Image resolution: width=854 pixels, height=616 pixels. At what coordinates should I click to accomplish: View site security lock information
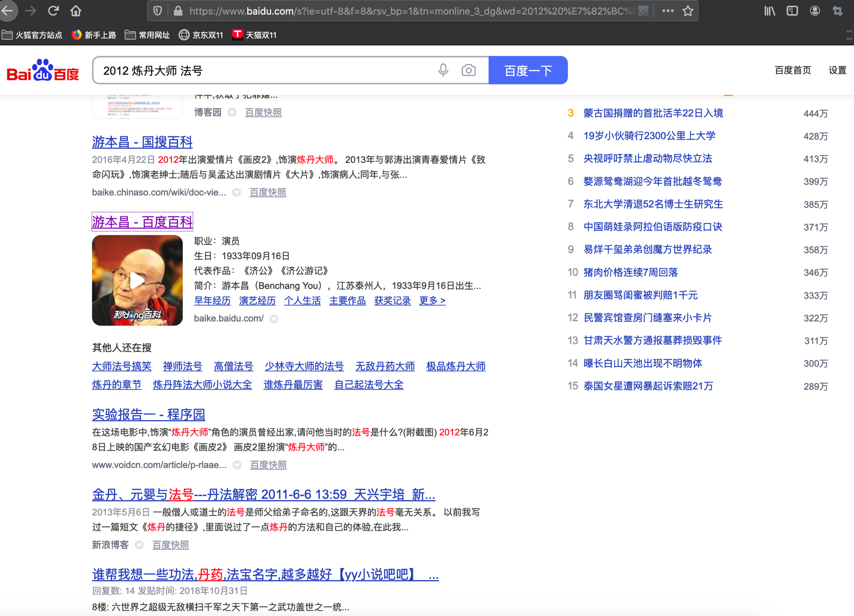pos(178,11)
